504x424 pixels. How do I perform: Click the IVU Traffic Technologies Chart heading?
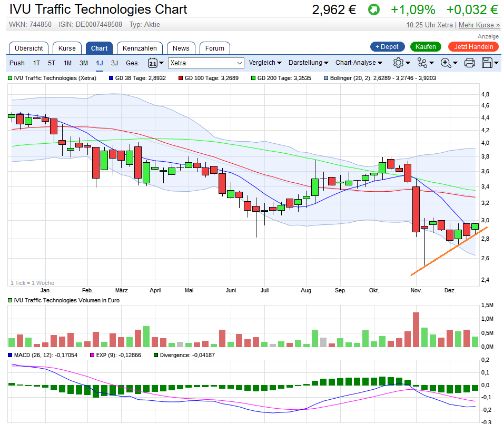pos(98,9)
